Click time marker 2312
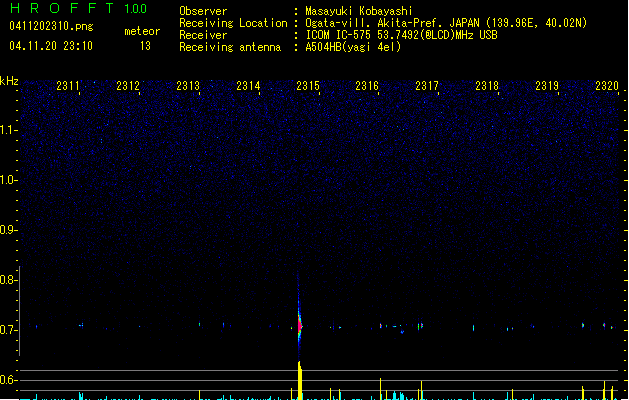This screenshot has height=400, width=629. tap(128, 86)
